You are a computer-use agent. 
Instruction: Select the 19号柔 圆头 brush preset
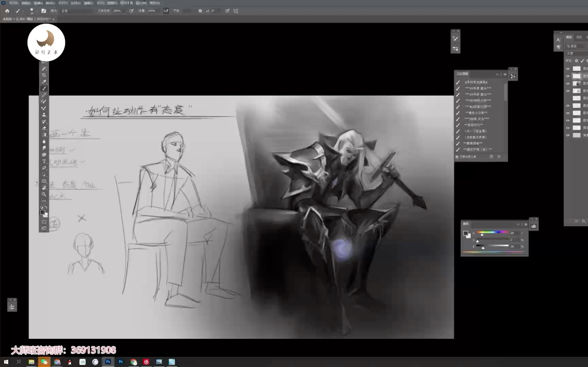[478, 88]
